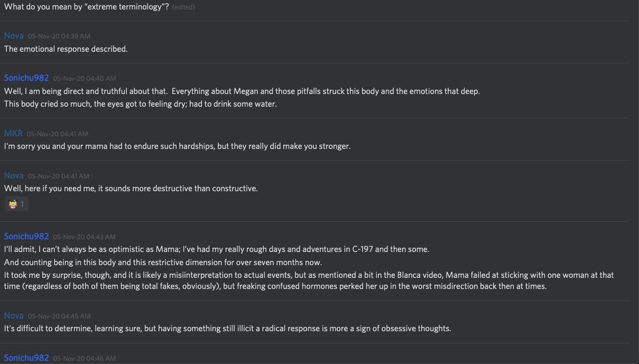Open the MKR user profile
The width and height of the screenshot is (639, 364).
click(x=13, y=133)
